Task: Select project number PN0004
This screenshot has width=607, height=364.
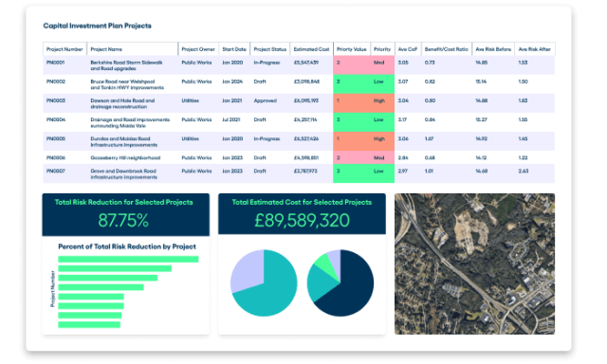Action: 56,119
